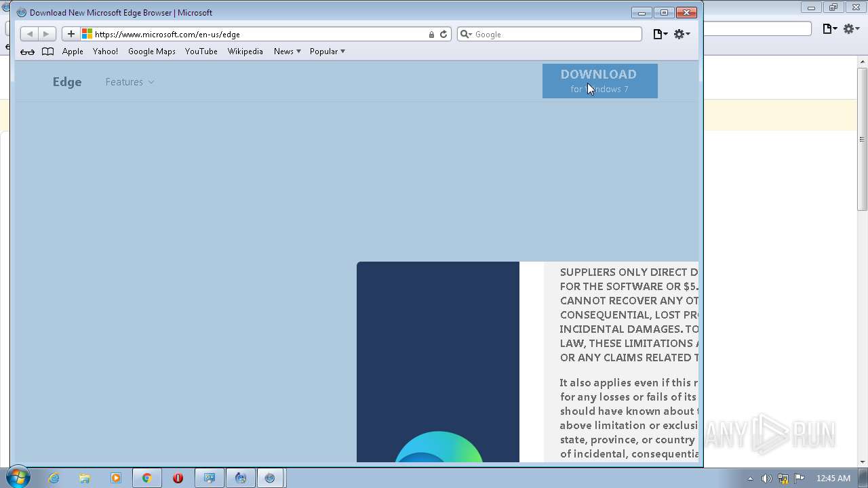Switch to Google Chrome on the taskbar

click(146, 478)
